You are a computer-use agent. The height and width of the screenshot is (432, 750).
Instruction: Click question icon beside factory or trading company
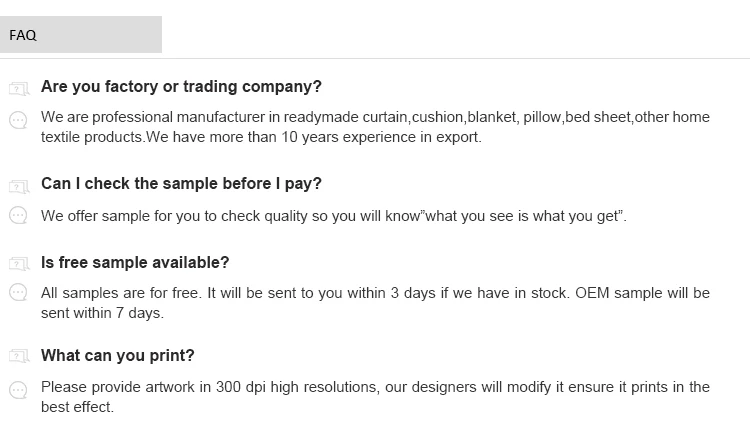tap(19, 89)
